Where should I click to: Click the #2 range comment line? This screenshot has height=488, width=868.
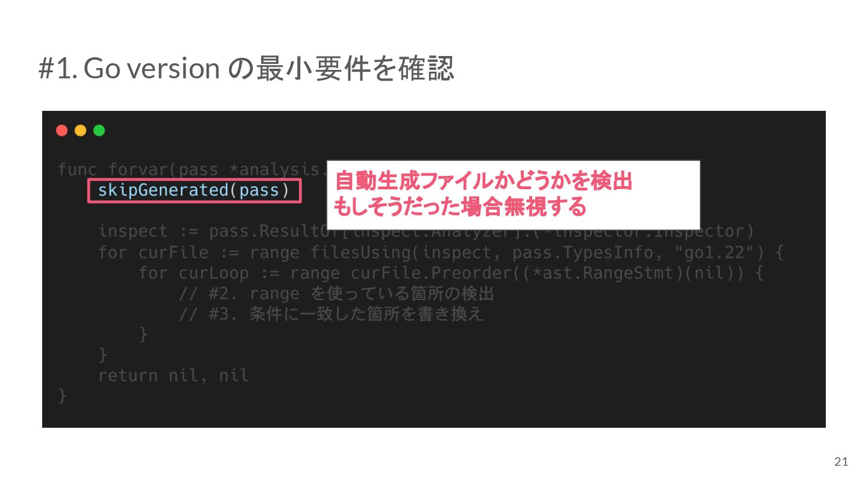point(336,294)
